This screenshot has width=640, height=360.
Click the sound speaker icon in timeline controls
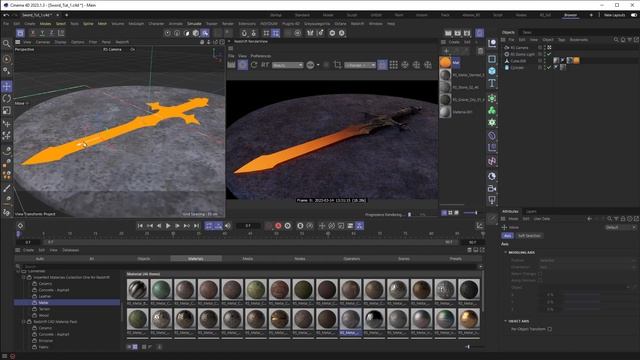tap(228, 226)
